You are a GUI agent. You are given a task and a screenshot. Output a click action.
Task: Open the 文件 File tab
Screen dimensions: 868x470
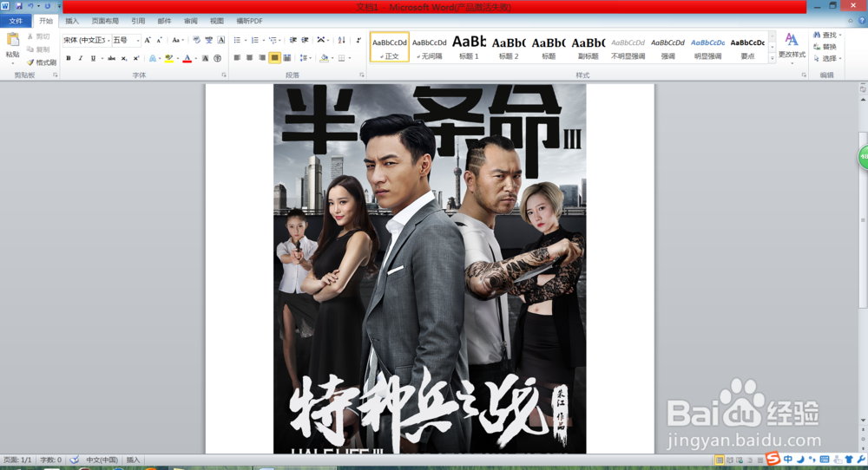tap(16, 21)
